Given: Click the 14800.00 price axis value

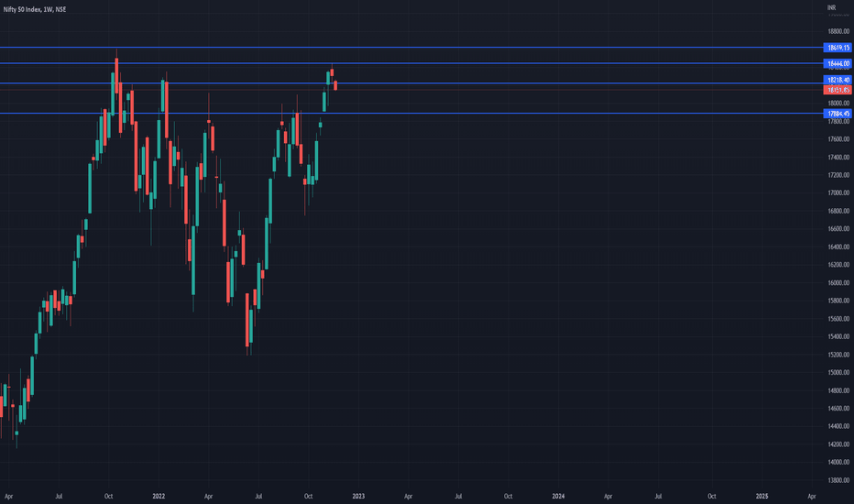Looking at the screenshot, I should [838, 390].
